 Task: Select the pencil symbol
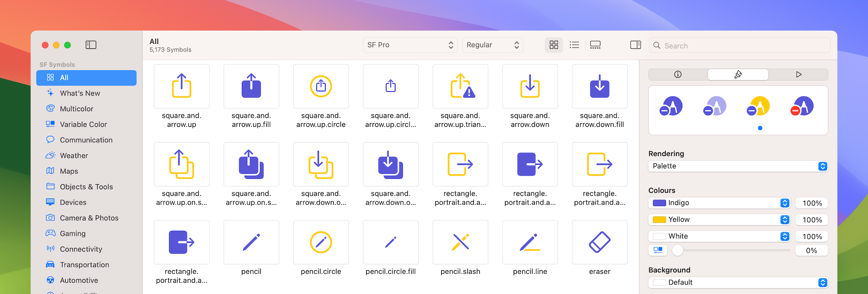[x=251, y=242]
